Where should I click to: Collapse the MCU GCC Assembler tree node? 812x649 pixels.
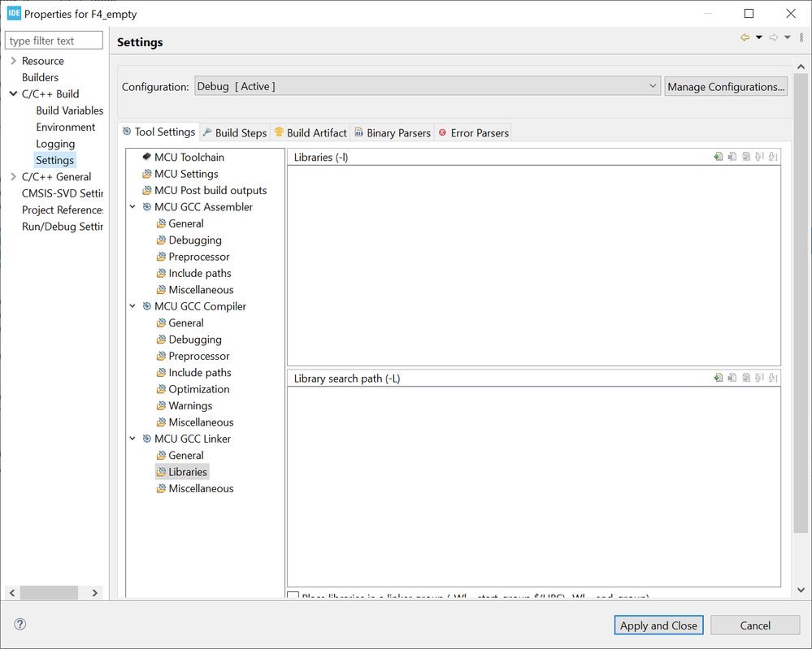point(132,207)
